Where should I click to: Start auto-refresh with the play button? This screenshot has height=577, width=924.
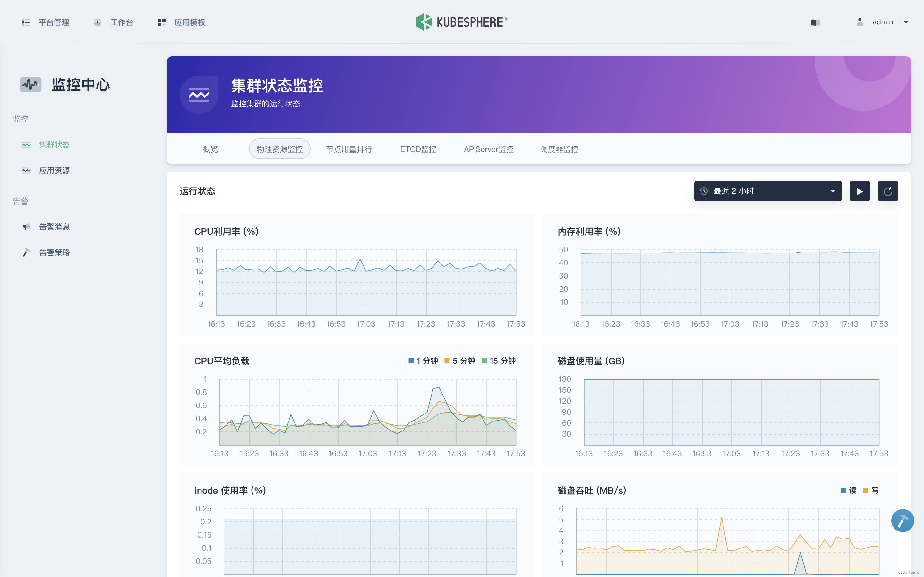click(x=859, y=191)
